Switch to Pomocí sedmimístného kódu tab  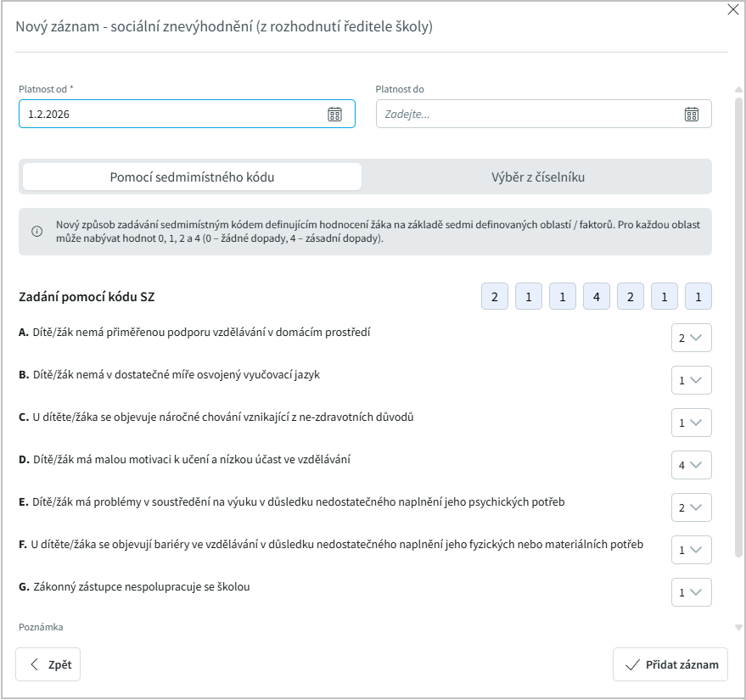(x=192, y=177)
